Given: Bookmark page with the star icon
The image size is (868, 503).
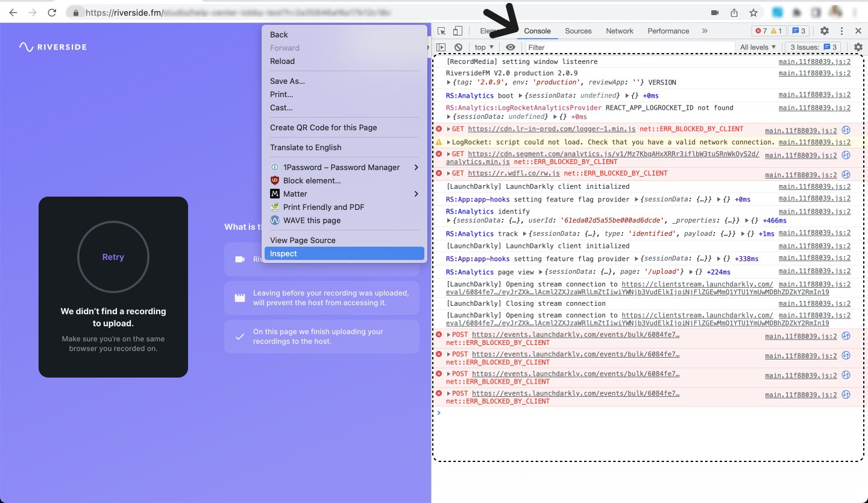Looking at the screenshot, I should pos(753,13).
